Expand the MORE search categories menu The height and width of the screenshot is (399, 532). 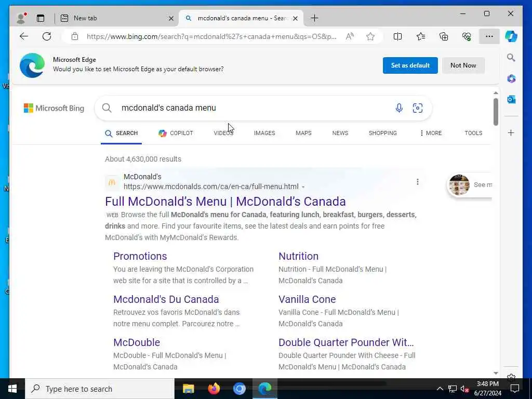pos(431,133)
